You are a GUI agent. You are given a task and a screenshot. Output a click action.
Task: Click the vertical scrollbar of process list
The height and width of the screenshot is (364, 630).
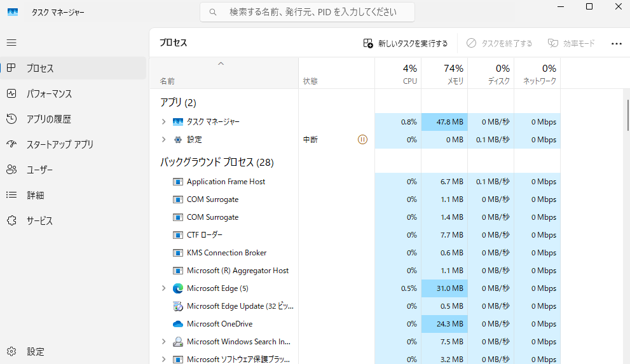628,115
